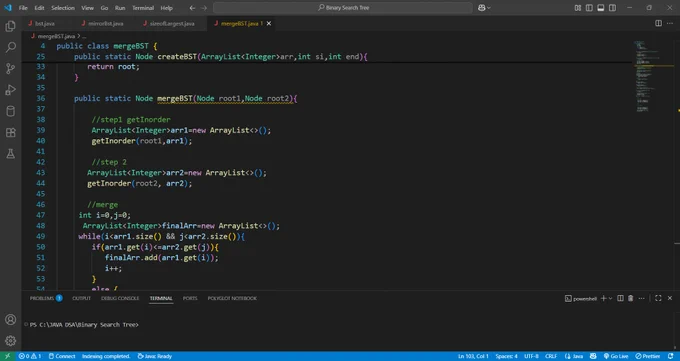Open the terminal panel more actions menu
Screen dimensions: 680x361
tap(641, 298)
